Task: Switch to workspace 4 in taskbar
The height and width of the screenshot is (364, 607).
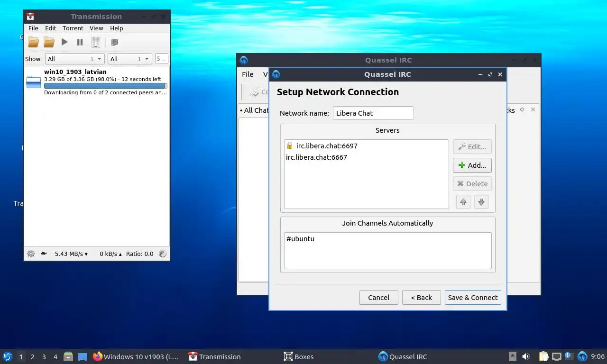Action: pos(55,357)
